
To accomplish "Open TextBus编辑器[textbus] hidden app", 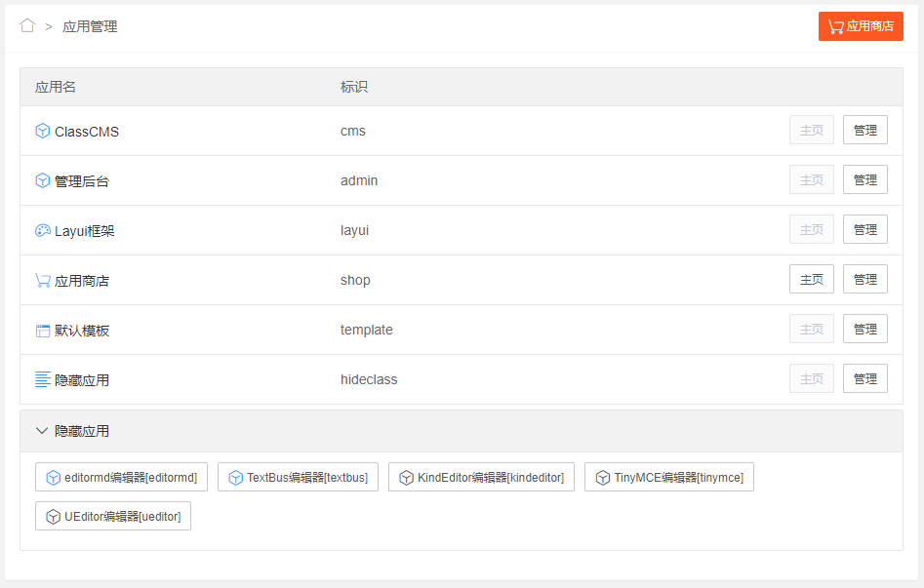I will (298, 477).
